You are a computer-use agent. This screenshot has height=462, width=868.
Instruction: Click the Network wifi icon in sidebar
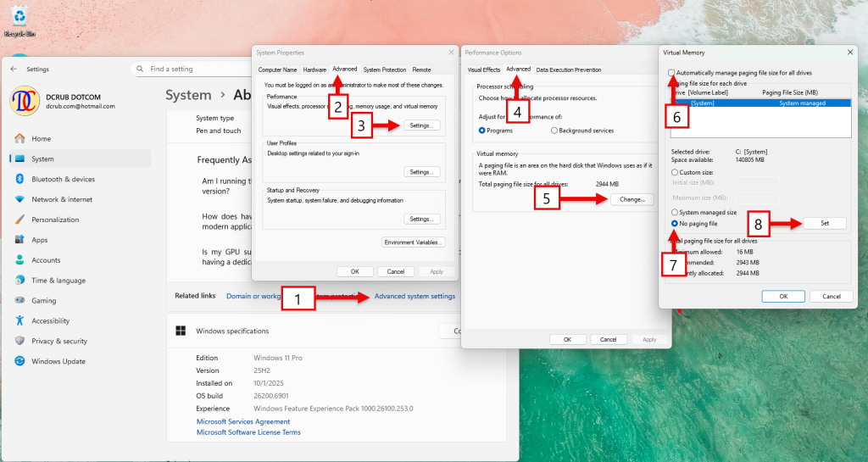tap(20, 199)
